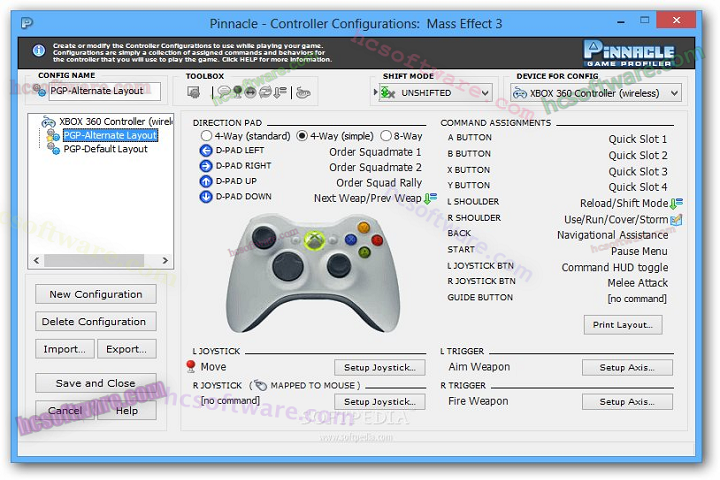Image resolution: width=720 pixels, height=480 pixels.
Task: Click the horizontal double-arrow icon in Toolbox
Action: (250, 92)
